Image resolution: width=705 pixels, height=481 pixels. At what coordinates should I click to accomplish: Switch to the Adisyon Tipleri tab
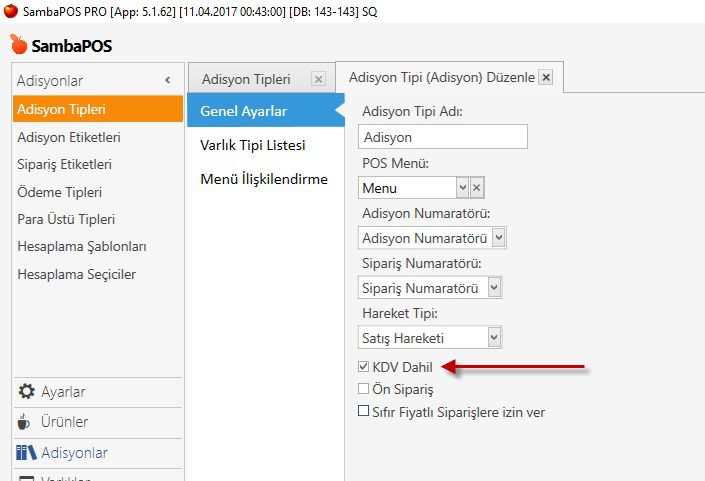246,79
